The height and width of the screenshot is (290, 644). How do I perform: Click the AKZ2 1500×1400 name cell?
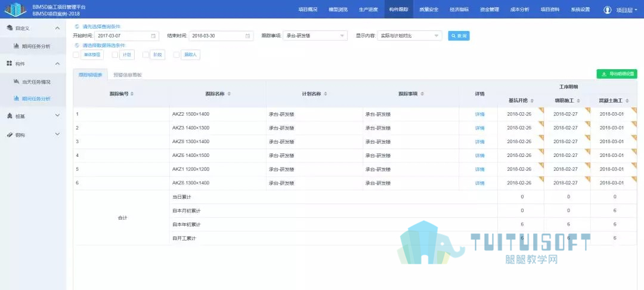click(x=218, y=114)
